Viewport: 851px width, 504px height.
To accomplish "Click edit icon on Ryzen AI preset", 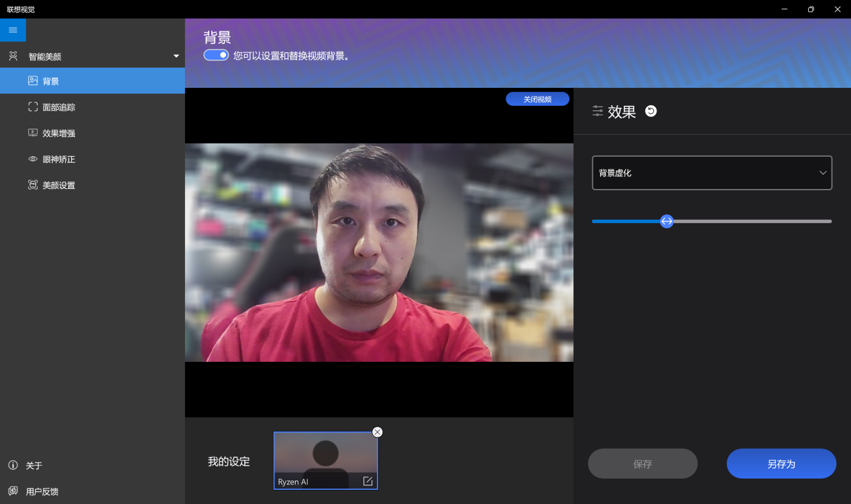I will [x=367, y=481].
